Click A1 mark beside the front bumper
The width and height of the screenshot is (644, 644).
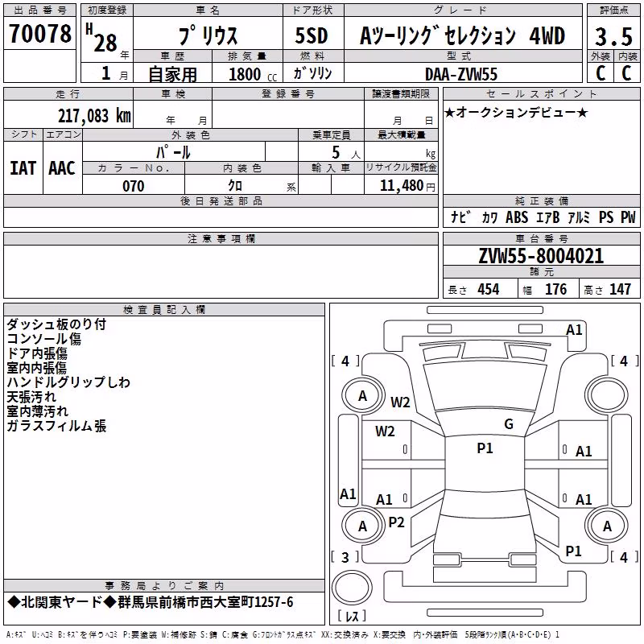pyautogui.click(x=574, y=330)
